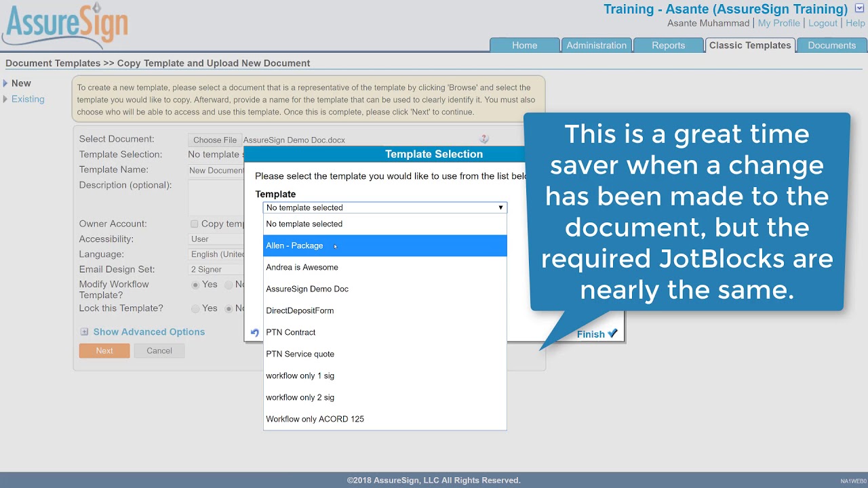This screenshot has height=488, width=868.
Task: Open the Accessibility User dropdown
Action: (216, 239)
